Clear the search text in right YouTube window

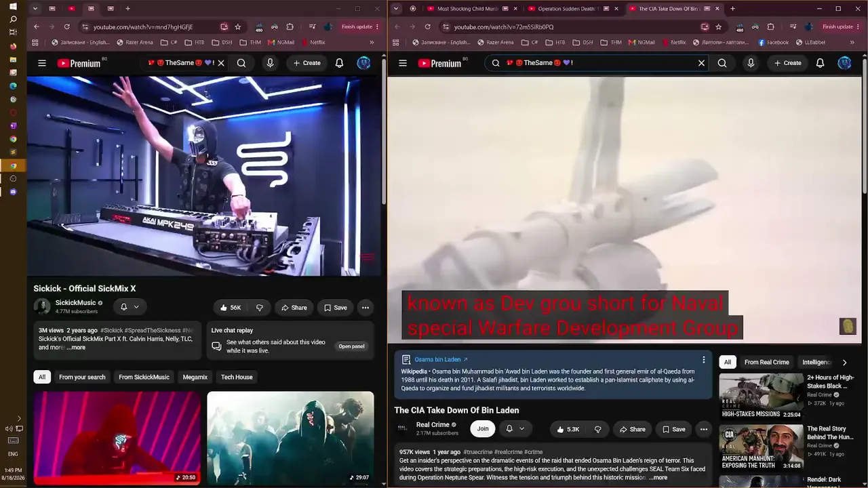click(x=701, y=63)
